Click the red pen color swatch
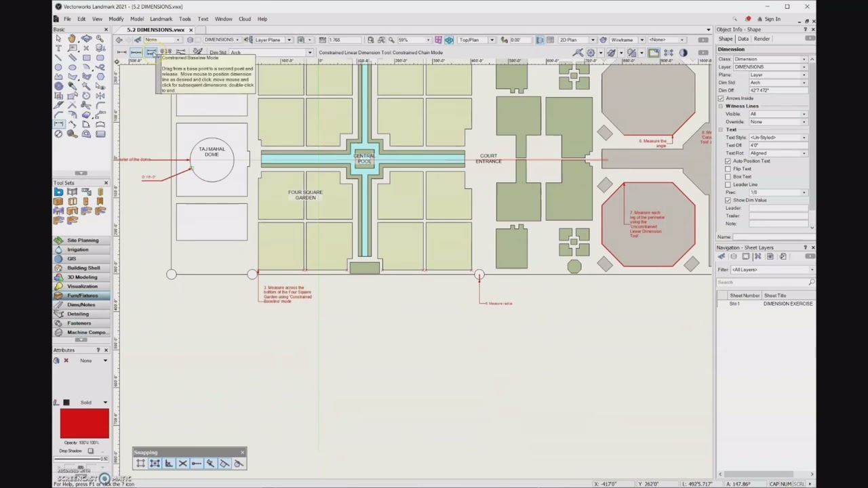The height and width of the screenshot is (488, 868). point(84,424)
